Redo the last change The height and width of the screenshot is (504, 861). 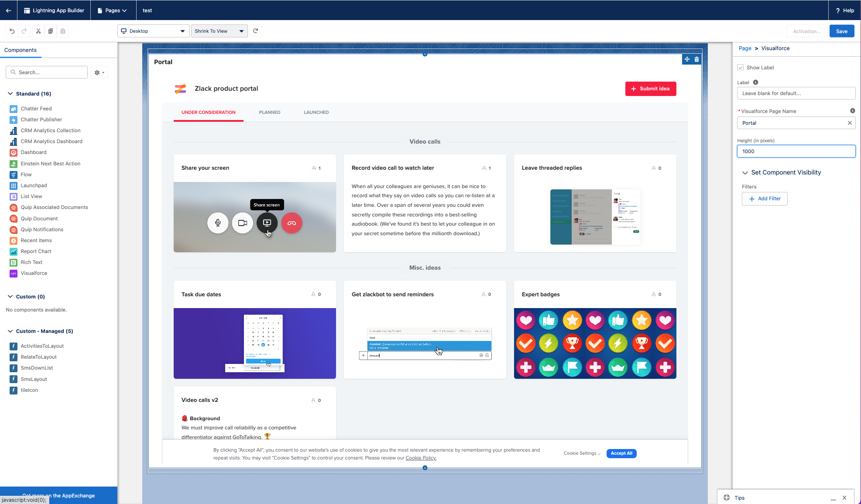(x=24, y=31)
